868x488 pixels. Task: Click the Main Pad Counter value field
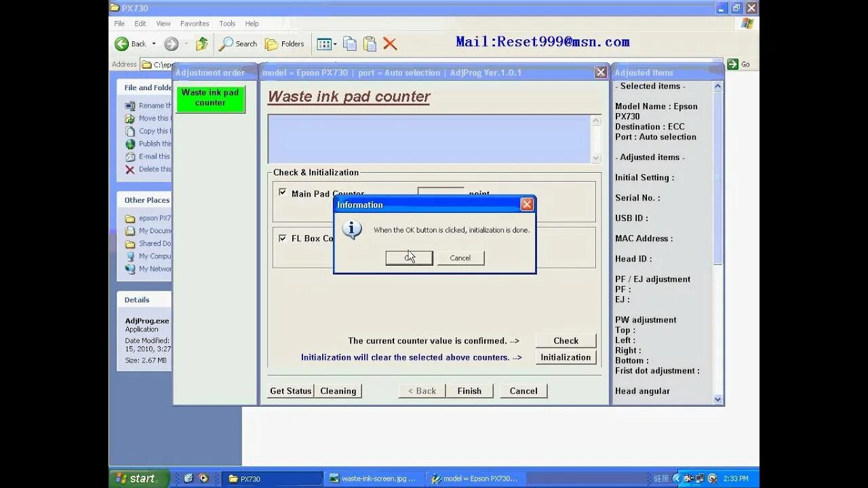[x=441, y=193]
